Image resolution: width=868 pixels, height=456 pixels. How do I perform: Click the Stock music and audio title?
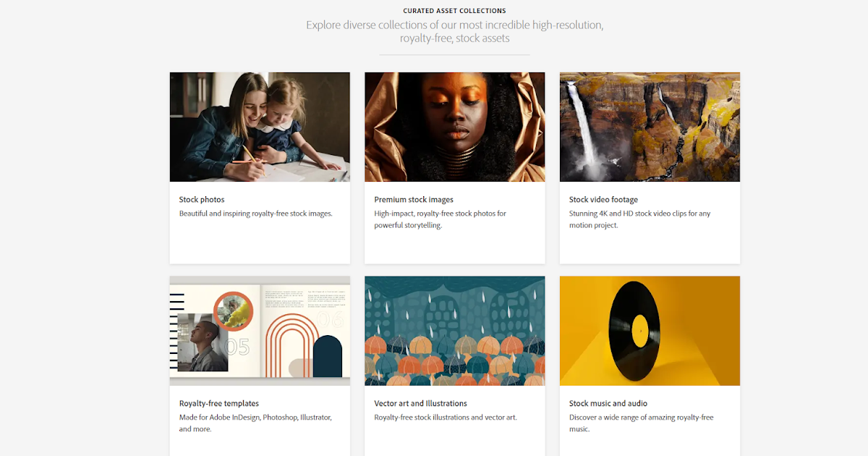608,404
